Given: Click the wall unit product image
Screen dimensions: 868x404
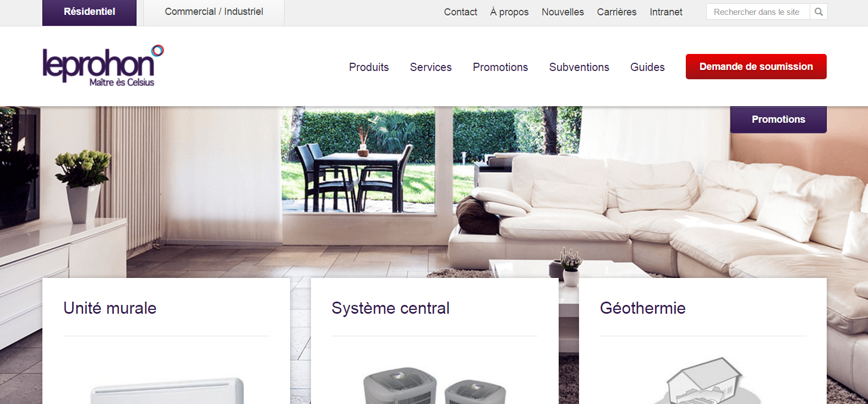Looking at the screenshot, I should point(167,391).
